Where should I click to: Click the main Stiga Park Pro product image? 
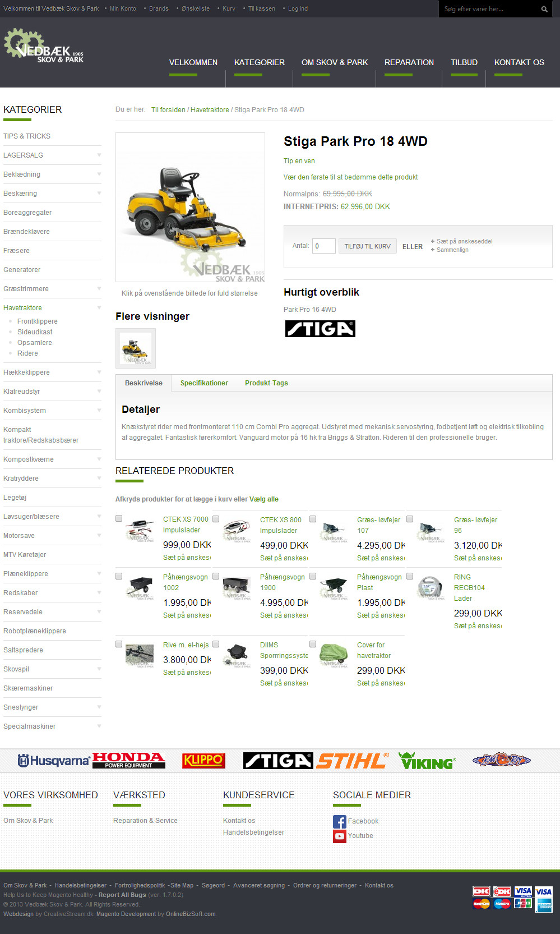point(191,207)
